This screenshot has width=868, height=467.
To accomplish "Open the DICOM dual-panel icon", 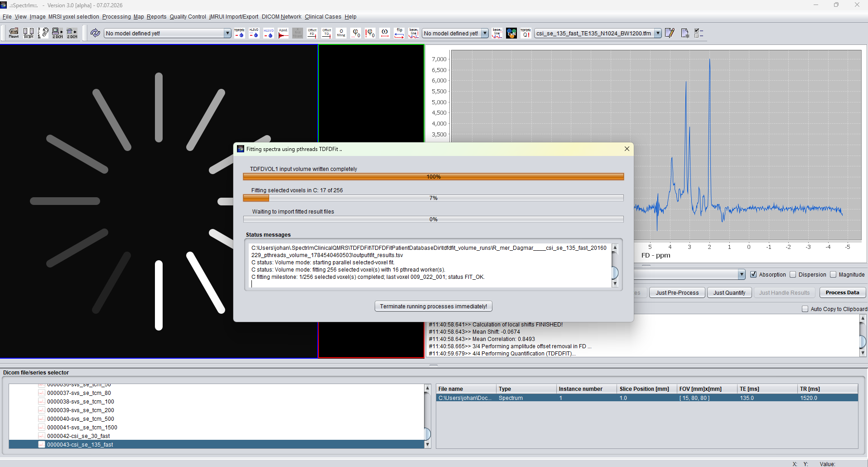I will tap(29, 33).
